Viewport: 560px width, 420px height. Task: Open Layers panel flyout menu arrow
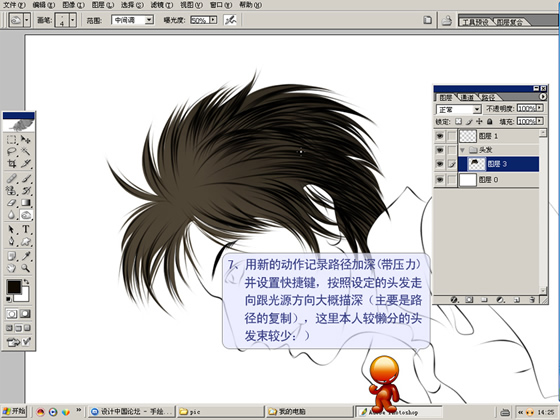(543, 97)
